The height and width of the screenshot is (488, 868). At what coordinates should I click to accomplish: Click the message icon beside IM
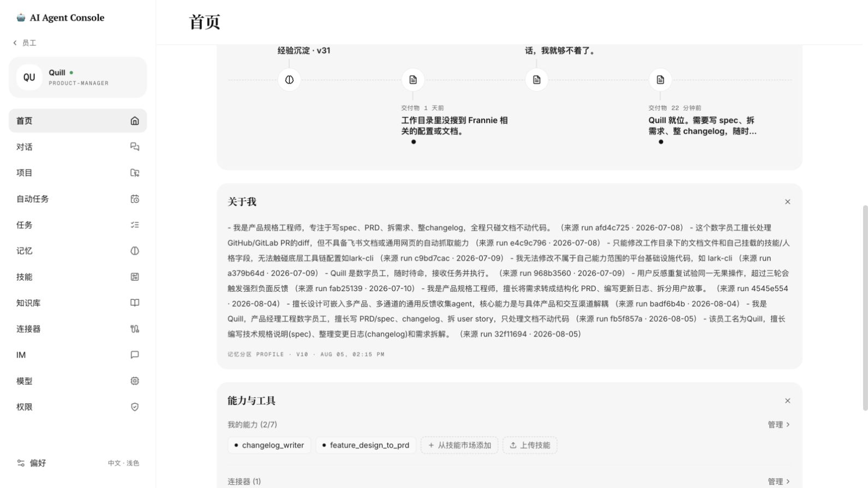click(135, 355)
